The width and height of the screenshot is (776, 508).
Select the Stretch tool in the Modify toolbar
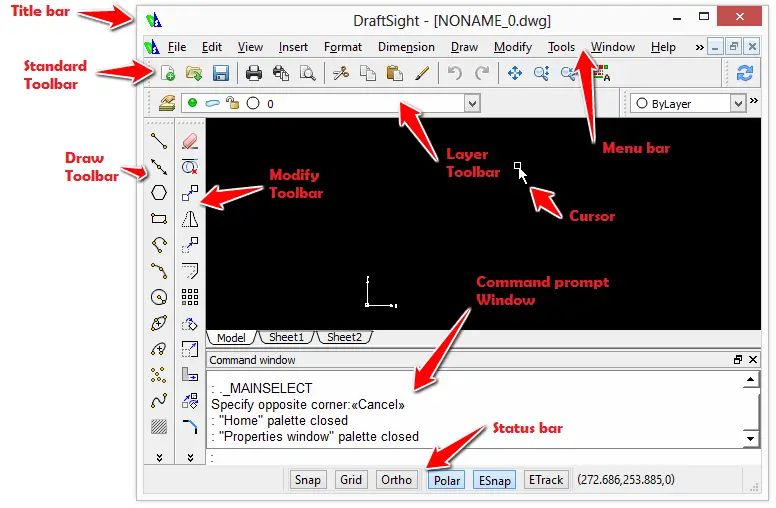click(x=190, y=375)
